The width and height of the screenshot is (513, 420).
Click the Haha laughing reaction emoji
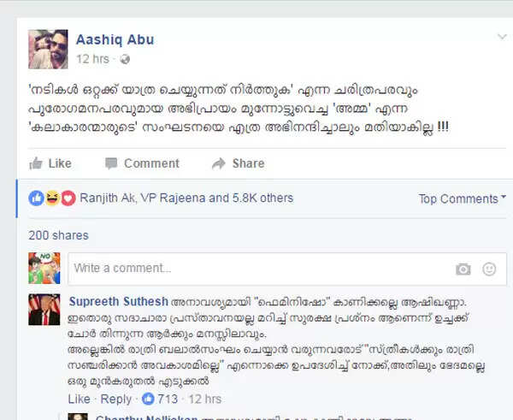tap(52, 198)
